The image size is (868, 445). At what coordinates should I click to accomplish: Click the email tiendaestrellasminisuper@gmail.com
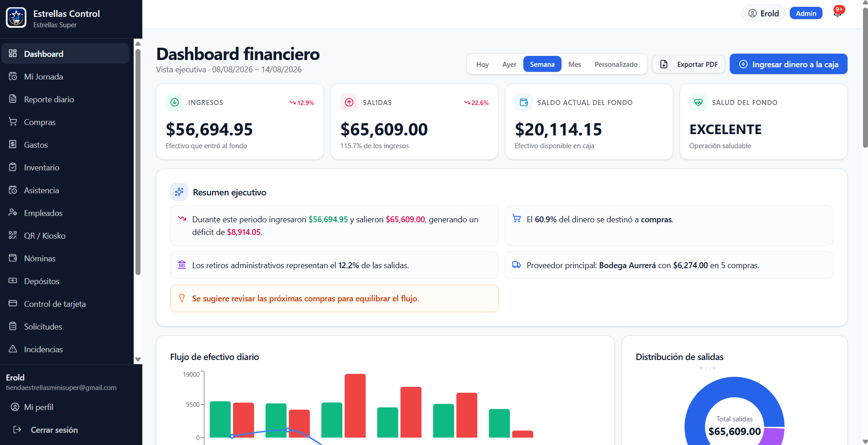pyautogui.click(x=61, y=388)
